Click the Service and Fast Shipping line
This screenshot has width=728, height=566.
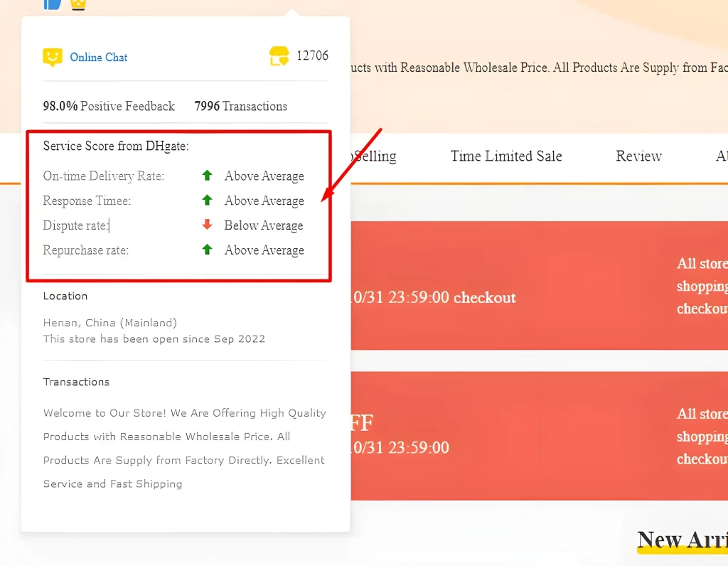113,484
